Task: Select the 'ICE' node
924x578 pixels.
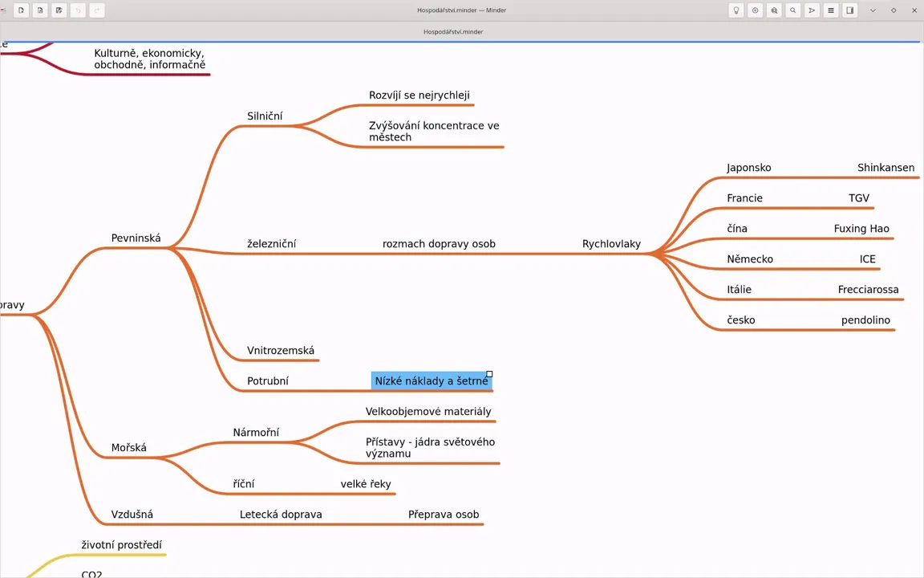Action: click(867, 259)
